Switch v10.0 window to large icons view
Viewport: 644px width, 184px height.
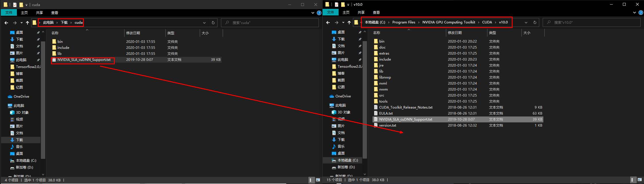point(640,180)
